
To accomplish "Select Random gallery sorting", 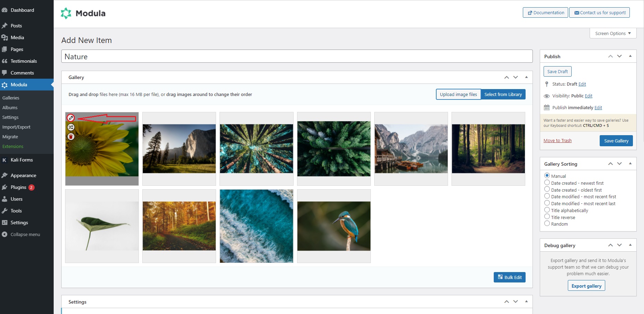I will pyautogui.click(x=547, y=224).
